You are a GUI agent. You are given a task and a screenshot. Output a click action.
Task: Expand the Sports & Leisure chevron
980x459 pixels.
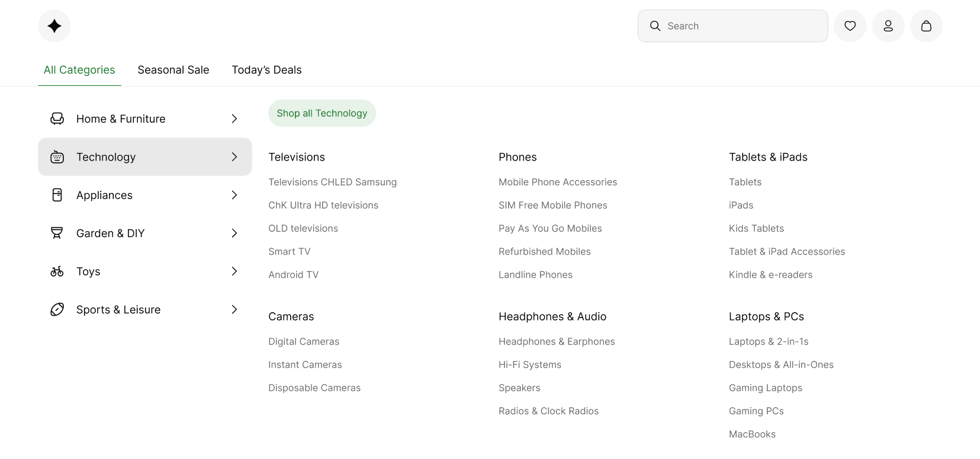point(234,310)
